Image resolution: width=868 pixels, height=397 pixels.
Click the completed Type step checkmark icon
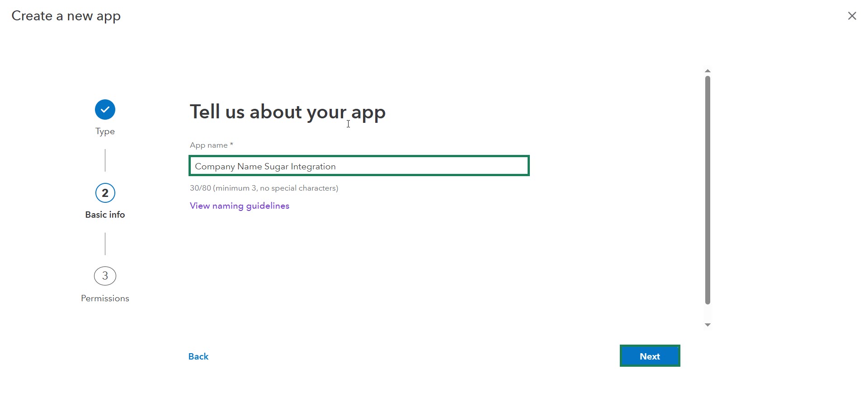105,110
